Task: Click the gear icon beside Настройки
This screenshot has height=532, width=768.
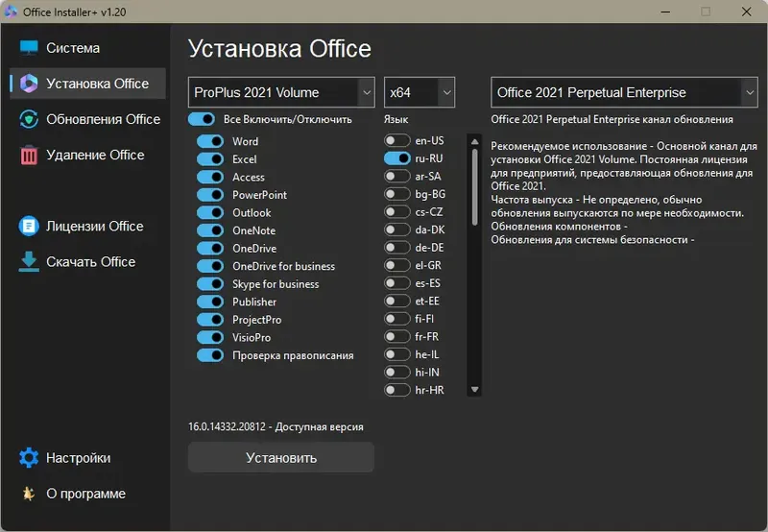Action: (29, 458)
